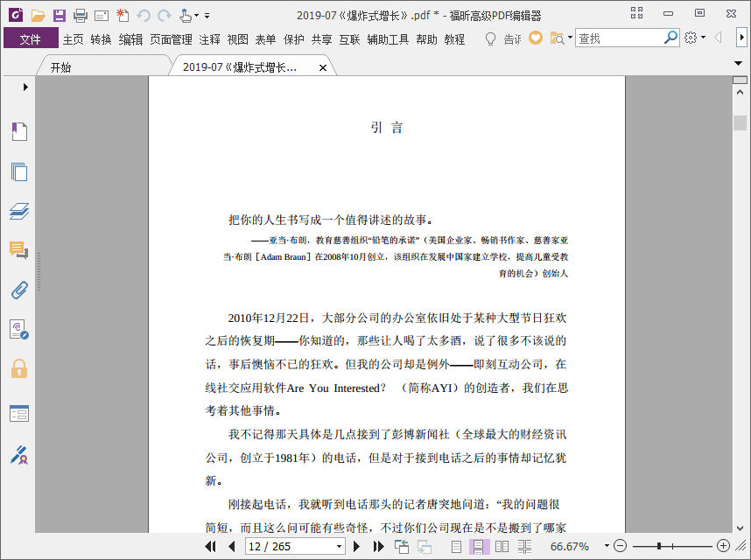The width and height of the screenshot is (751, 560).
Task: Click the page number field 12 / 265
Action: coord(290,547)
